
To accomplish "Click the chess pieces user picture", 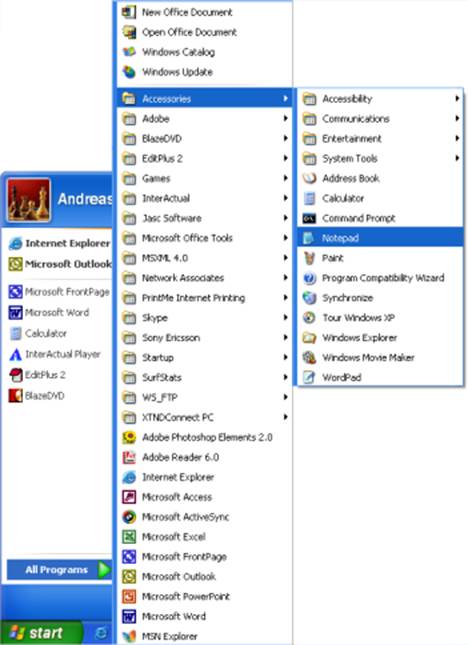I will (29, 200).
